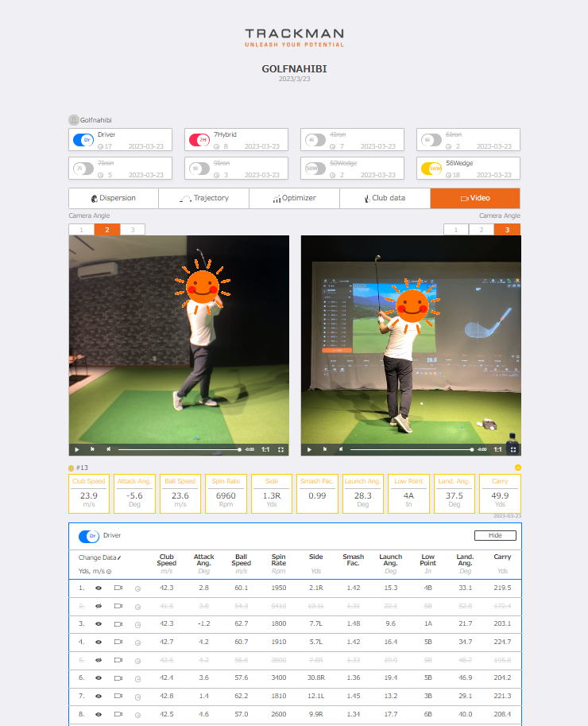Open video camera icon for shot 4
The width and height of the screenshot is (588, 726).
[118, 643]
